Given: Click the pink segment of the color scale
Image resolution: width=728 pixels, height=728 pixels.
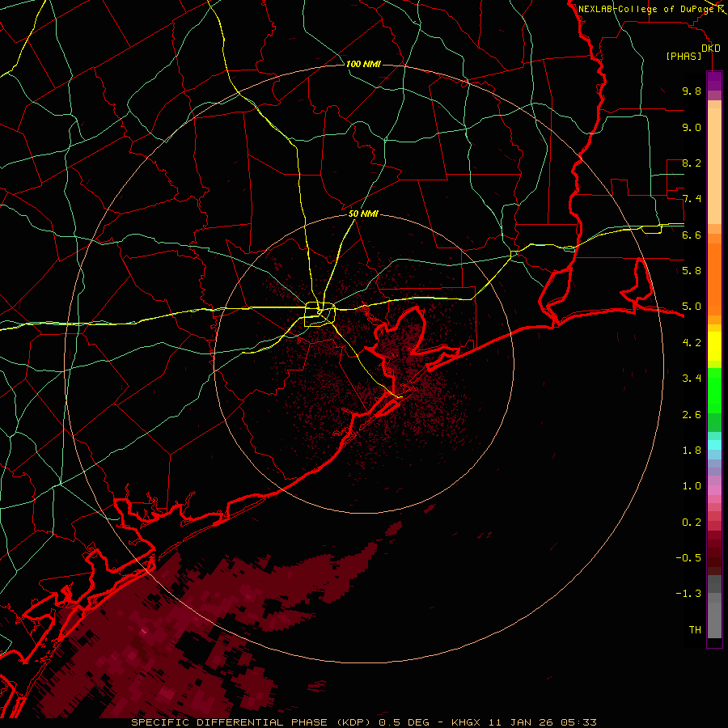Looking at the screenshot, I should [714, 490].
